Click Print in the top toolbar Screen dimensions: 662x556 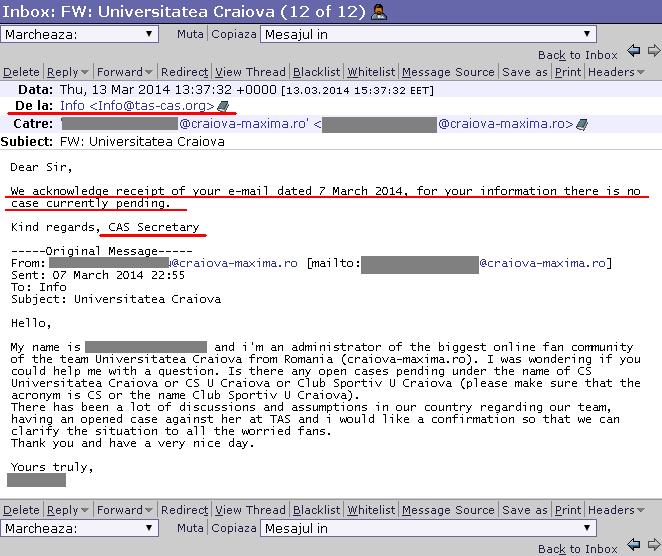click(x=568, y=72)
